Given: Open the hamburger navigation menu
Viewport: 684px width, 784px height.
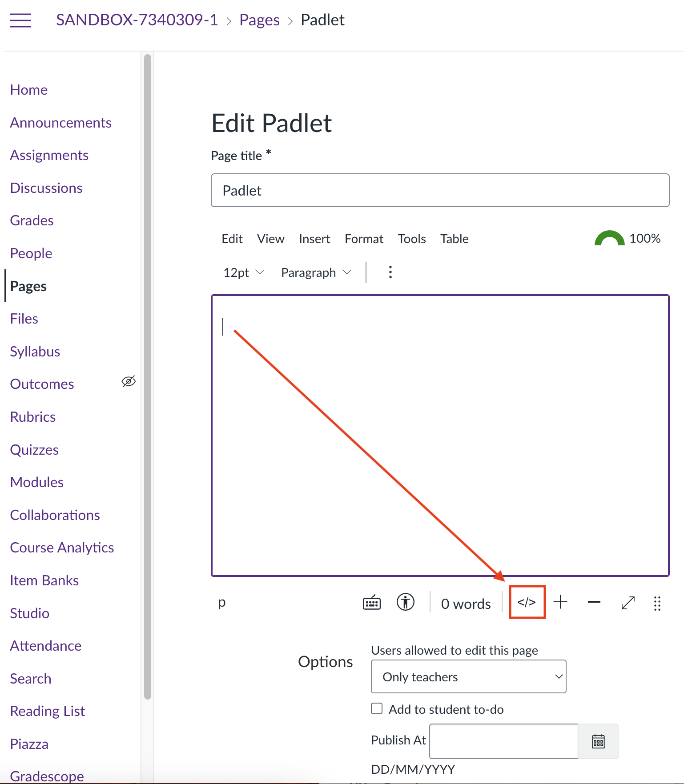Looking at the screenshot, I should pos(20,20).
